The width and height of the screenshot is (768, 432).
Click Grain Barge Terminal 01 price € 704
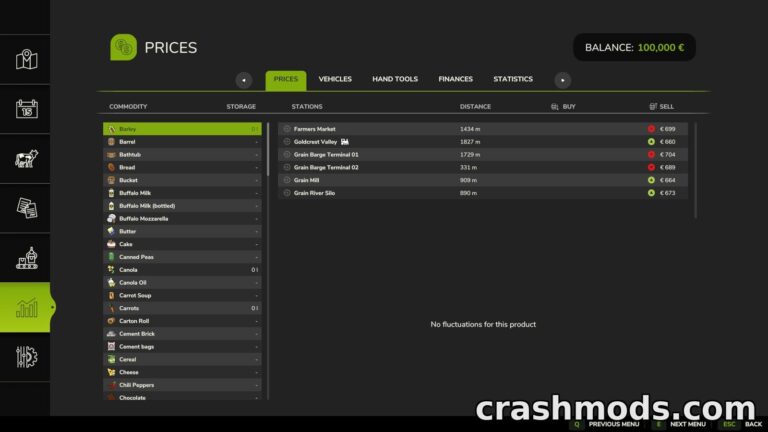click(x=667, y=154)
